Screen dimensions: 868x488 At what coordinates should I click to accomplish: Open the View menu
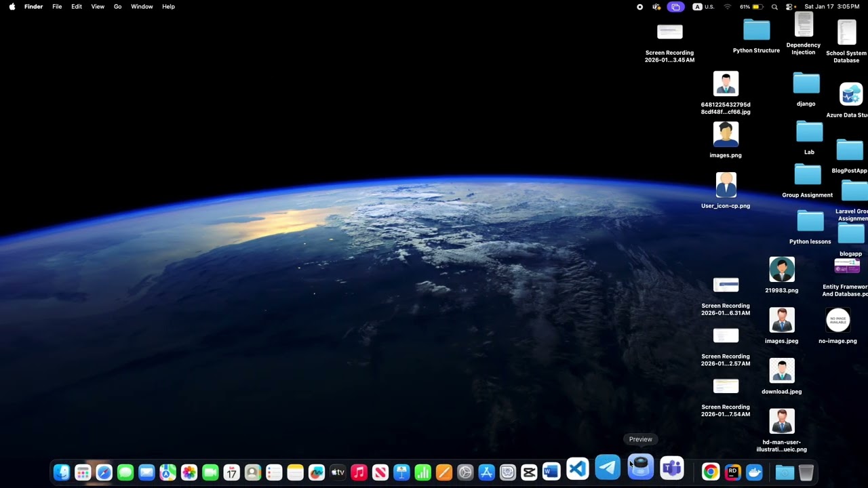coord(98,7)
